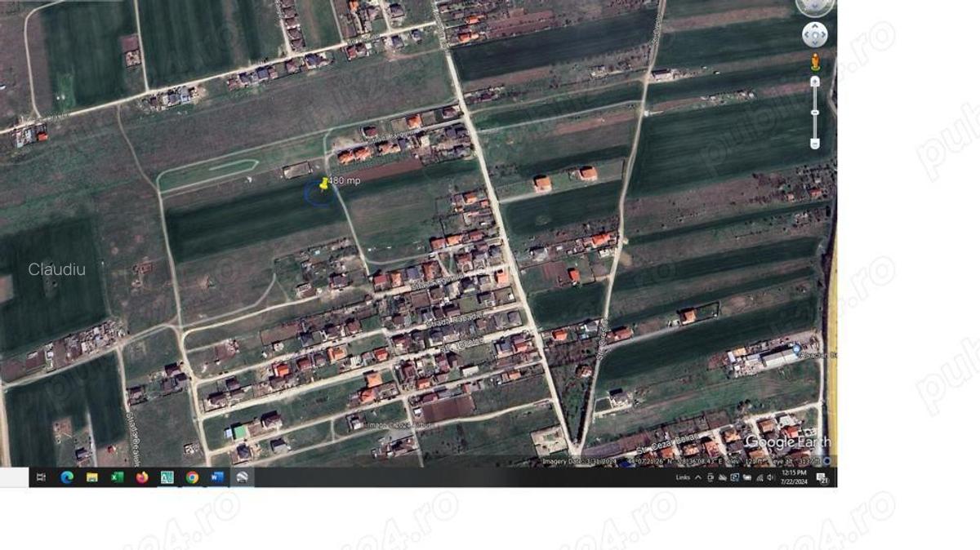Pan left using the move joystick arrow
The width and height of the screenshot is (980, 550).
pyautogui.click(x=807, y=34)
